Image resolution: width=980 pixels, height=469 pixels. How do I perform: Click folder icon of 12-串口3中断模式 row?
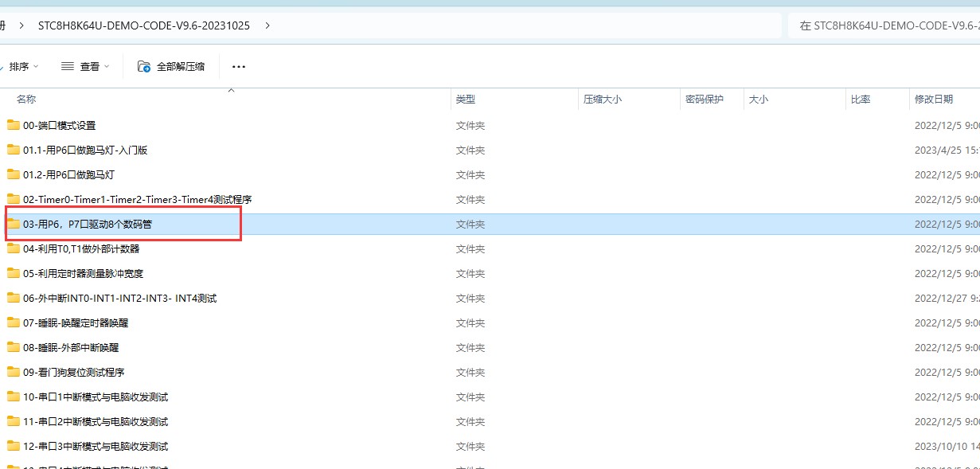click(x=14, y=446)
